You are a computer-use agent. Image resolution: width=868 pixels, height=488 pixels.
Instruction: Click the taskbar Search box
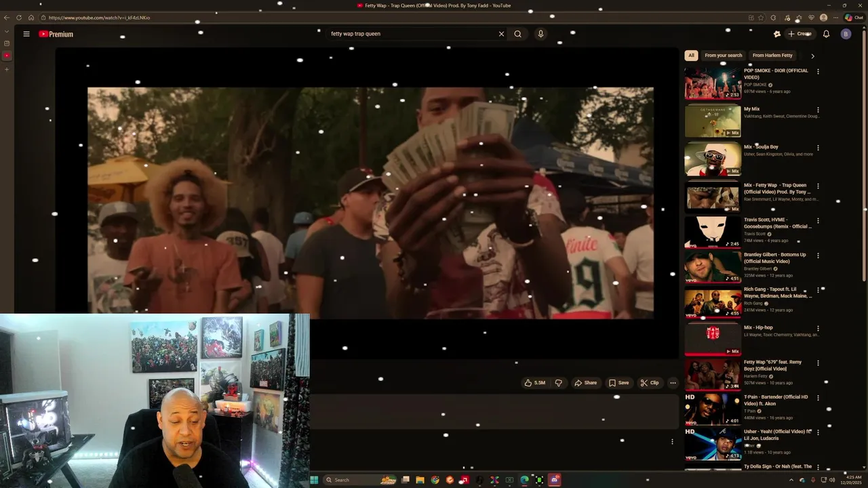361,480
